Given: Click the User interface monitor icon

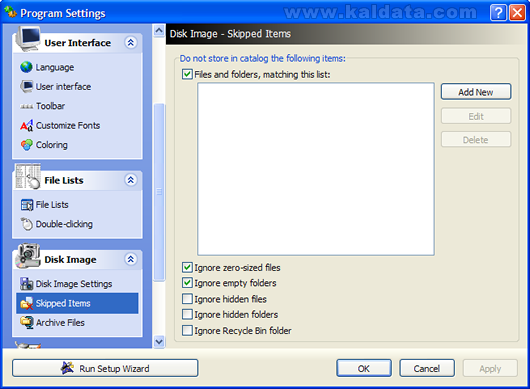Looking at the screenshot, I should click(x=26, y=86).
